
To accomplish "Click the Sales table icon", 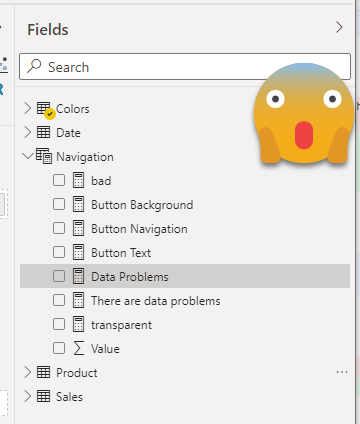I will click(43, 396).
